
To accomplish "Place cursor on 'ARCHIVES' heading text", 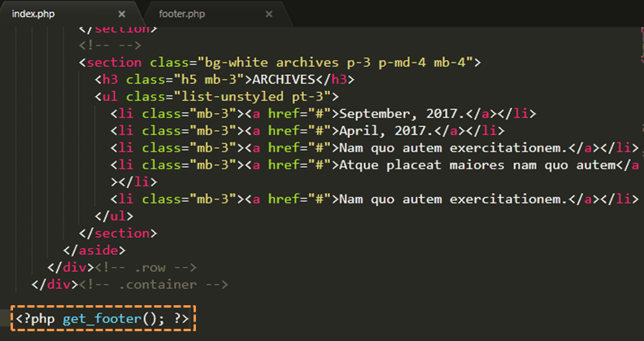I will click(284, 79).
